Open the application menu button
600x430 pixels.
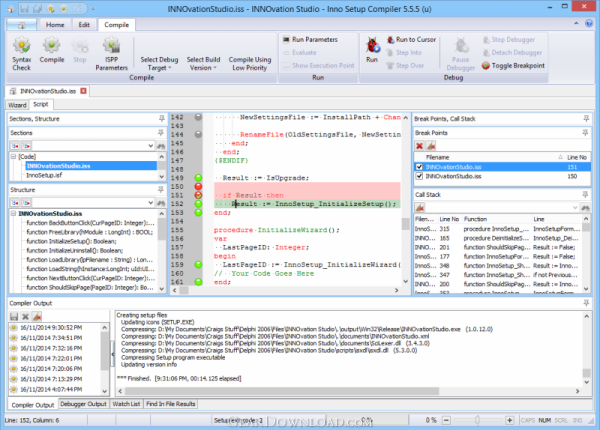tap(21, 25)
